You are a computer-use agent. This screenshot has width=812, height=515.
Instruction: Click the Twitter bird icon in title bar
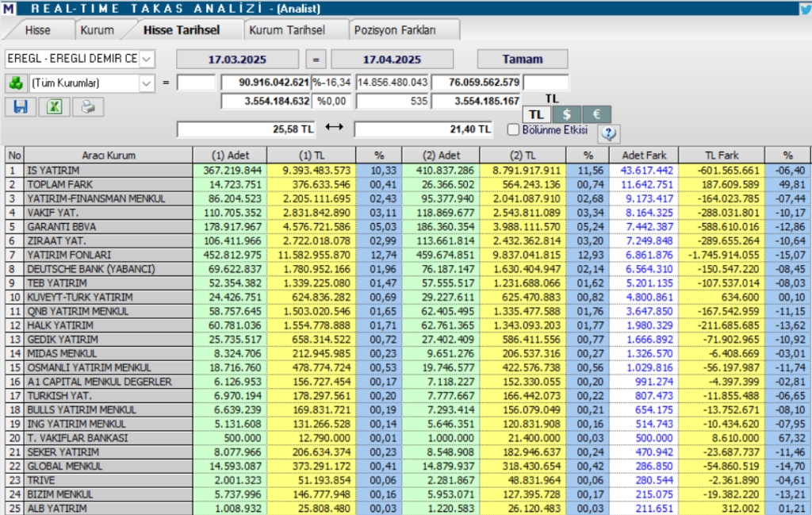[805, 9]
